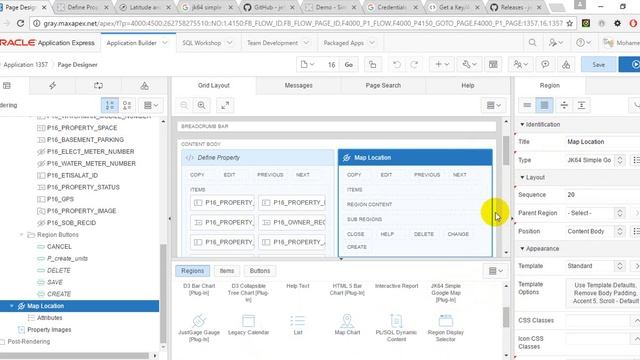This screenshot has height=360, width=640.
Task: Toggle Group by Processing Order view
Action: pos(110,105)
